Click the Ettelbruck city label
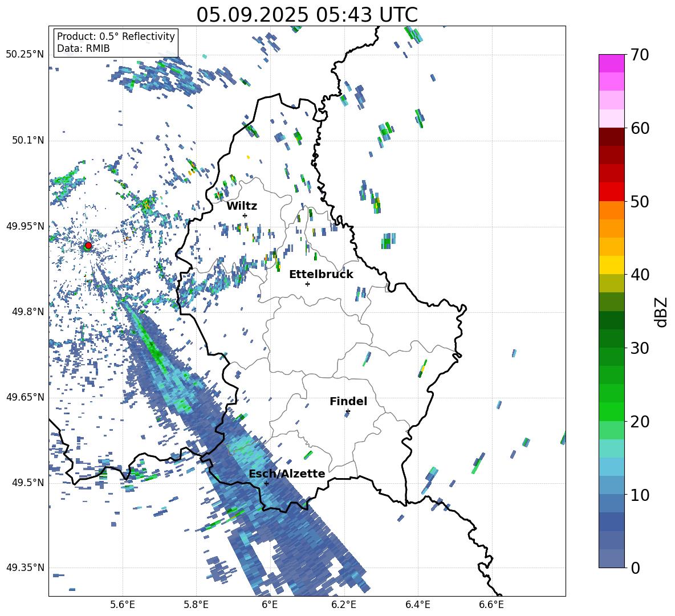The width and height of the screenshot is (675, 616). (321, 275)
